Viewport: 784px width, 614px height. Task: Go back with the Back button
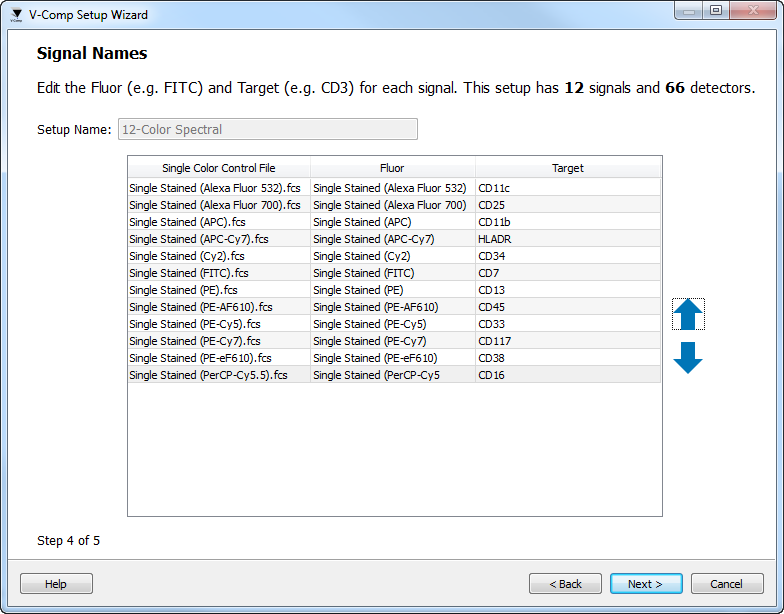565,584
